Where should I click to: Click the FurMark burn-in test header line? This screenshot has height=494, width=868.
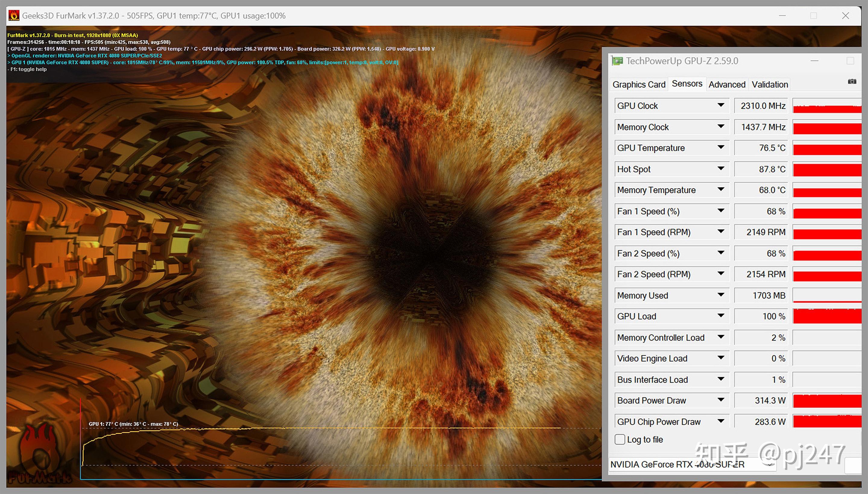[x=73, y=35]
